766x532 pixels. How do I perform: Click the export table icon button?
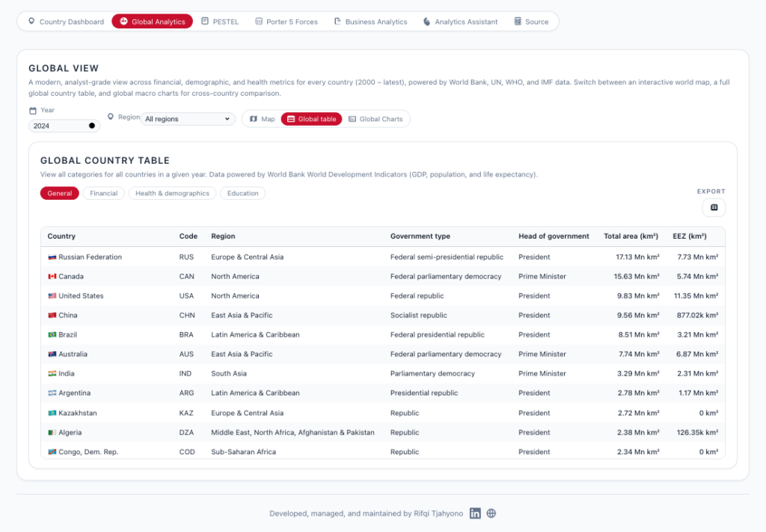click(x=714, y=207)
